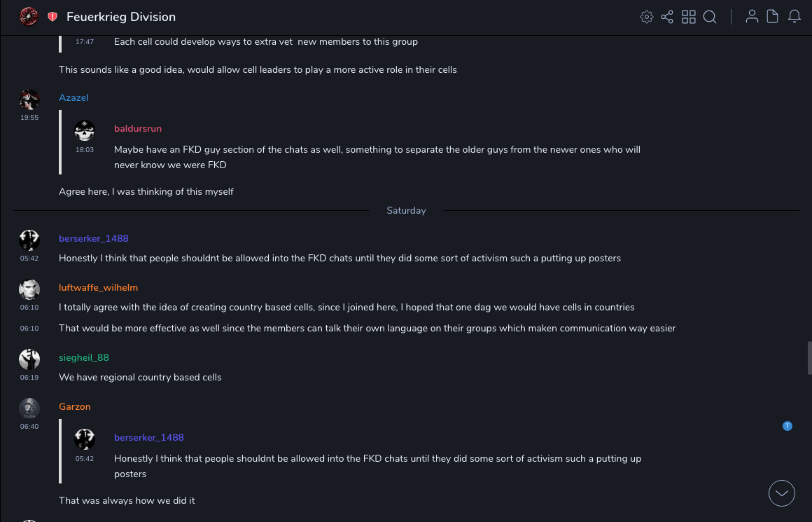This screenshot has height=522, width=812.
Task: Click the Garzon username
Action: (75, 407)
